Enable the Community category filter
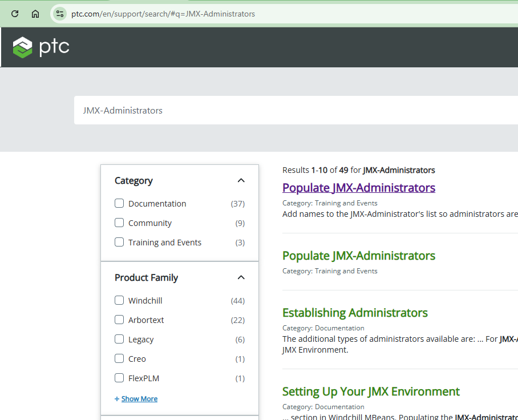 click(x=119, y=223)
